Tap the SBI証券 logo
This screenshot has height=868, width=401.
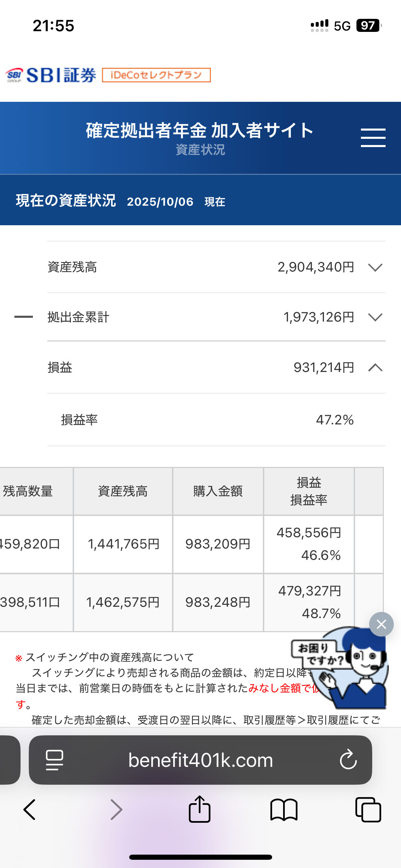point(51,75)
